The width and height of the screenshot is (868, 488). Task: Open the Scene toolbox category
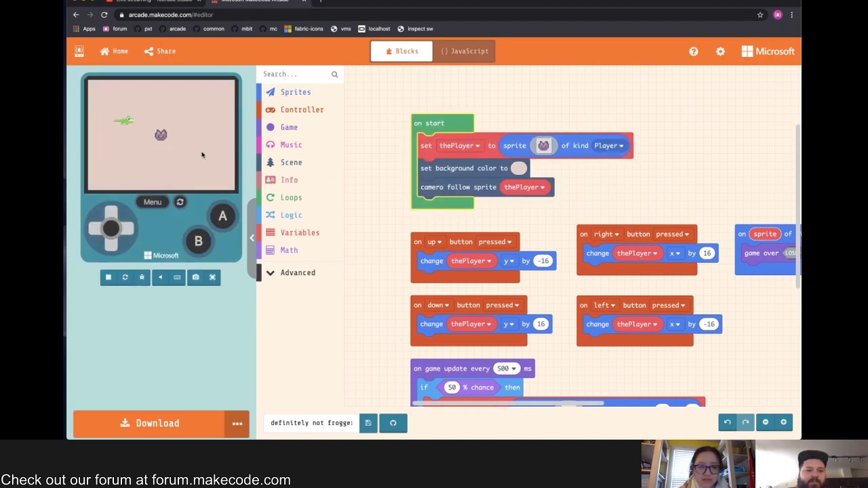tap(291, 163)
